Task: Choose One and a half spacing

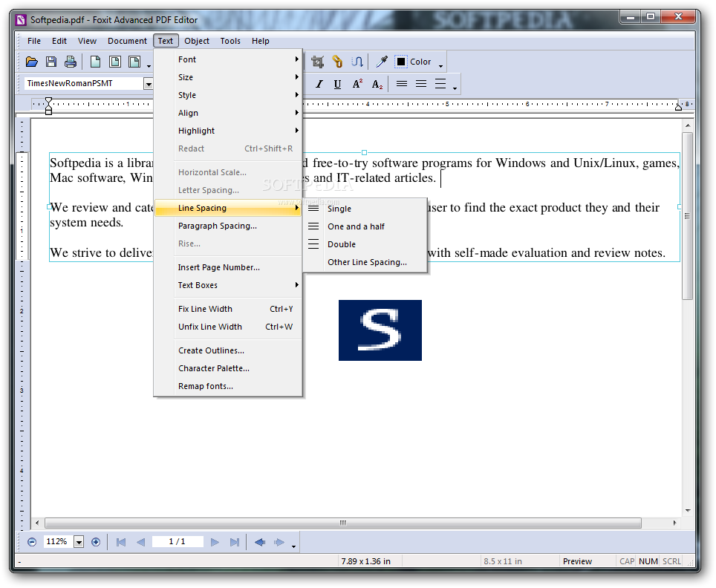Action: coord(365,226)
